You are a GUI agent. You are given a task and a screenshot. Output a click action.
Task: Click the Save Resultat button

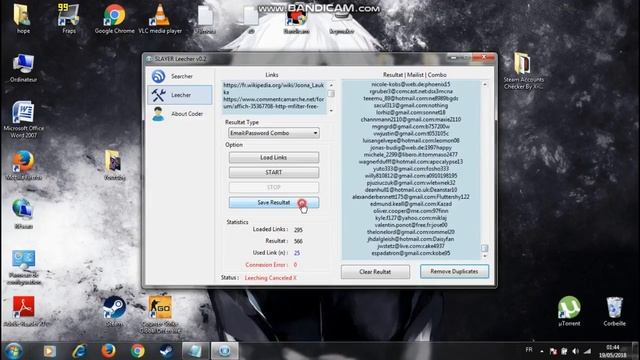pos(273,202)
